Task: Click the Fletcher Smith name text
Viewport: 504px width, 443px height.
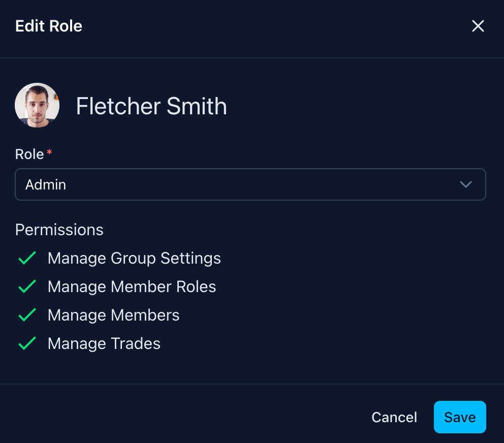Action: tap(151, 106)
